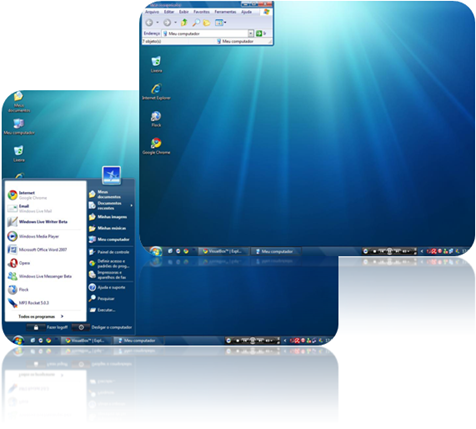Open the Favoritos menu
The image size is (476, 429).
point(202,12)
